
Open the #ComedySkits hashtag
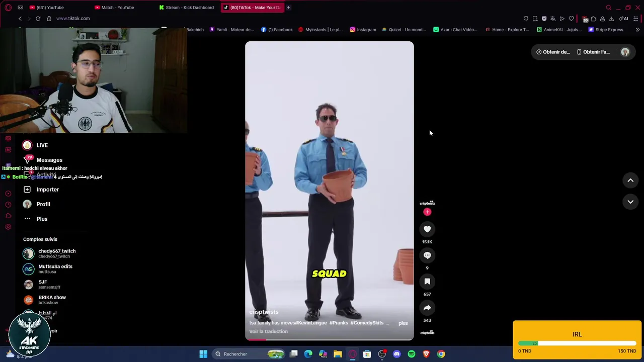pos(367,323)
